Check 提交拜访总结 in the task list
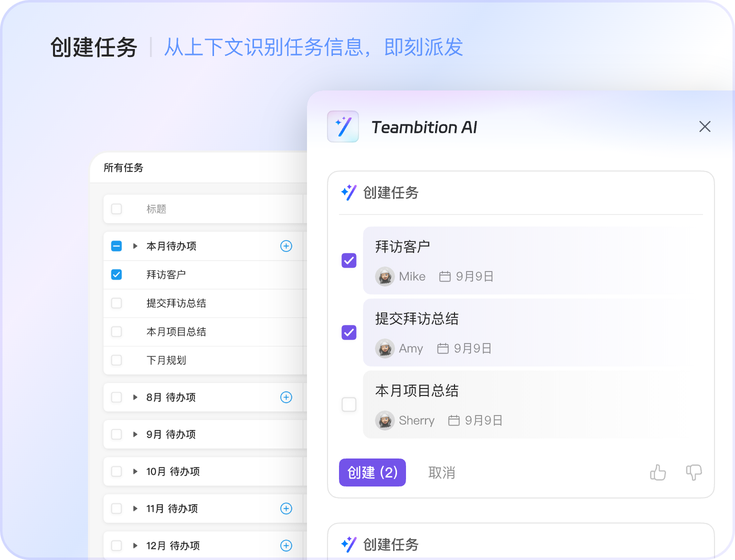This screenshot has width=735, height=560. [116, 303]
